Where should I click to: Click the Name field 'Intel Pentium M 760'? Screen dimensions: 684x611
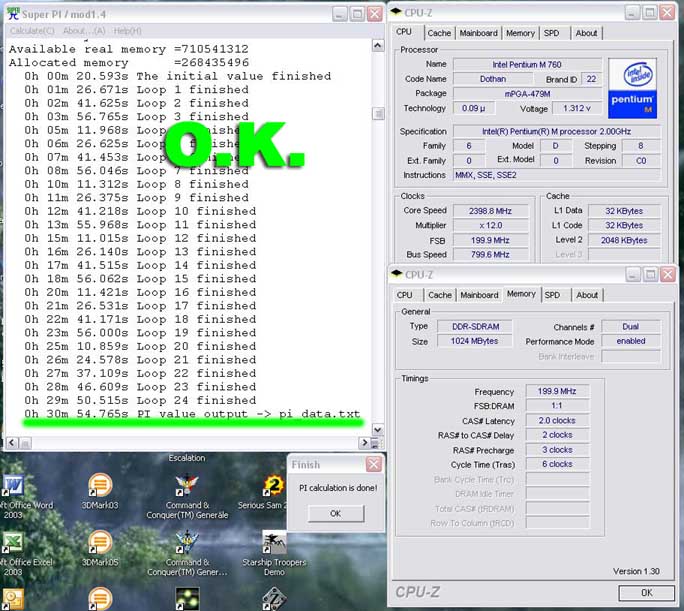(527, 65)
